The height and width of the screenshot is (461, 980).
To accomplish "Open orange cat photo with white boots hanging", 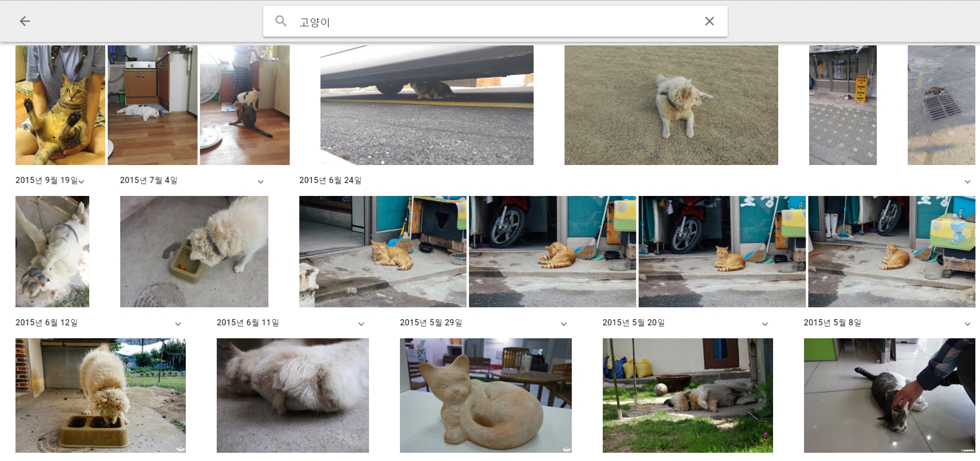I will 892,252.
